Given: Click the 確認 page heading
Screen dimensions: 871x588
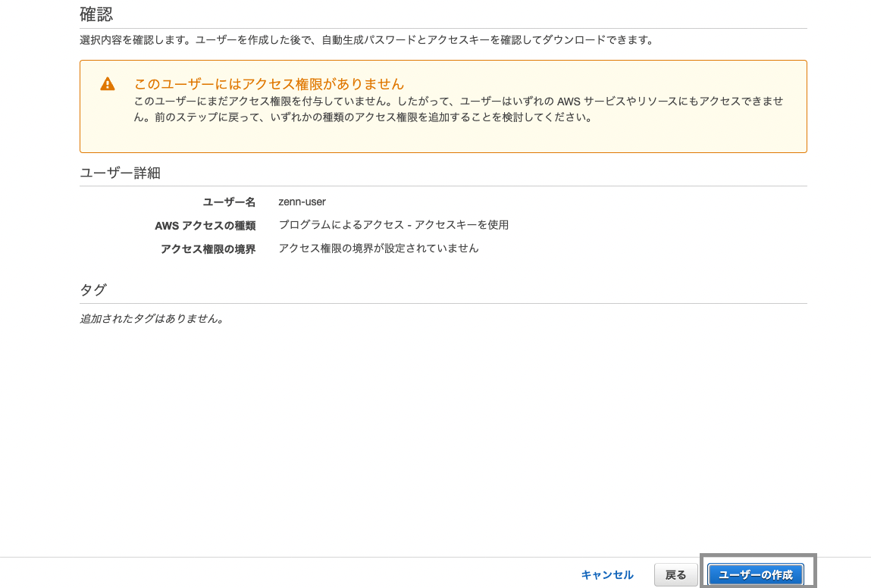Looking at the screenshot, I should click(96, 14).
